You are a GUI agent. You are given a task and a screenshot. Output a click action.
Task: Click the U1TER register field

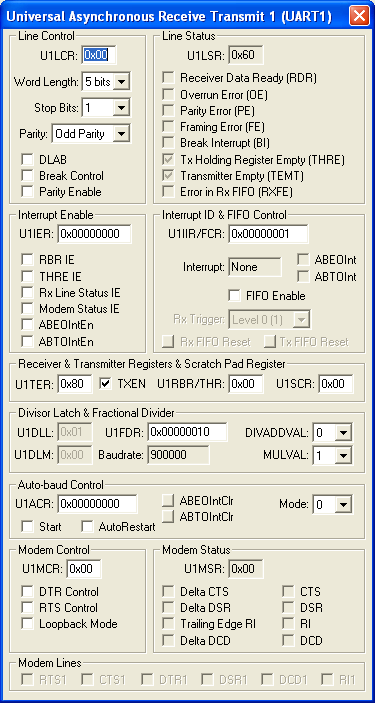pos(74,384)
